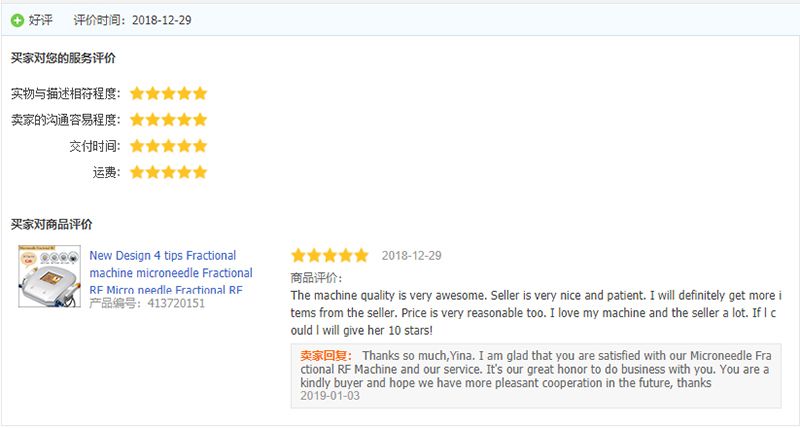The height and width of the screenshot is (428, 800).
Task: Click the 好评 label text
Action: point(40,20)
